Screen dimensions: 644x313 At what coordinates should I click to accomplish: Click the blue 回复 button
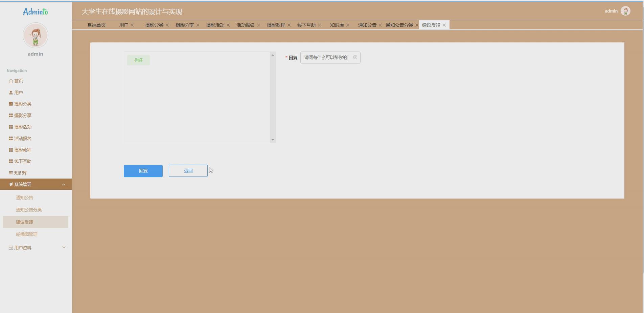click(143, 171)
